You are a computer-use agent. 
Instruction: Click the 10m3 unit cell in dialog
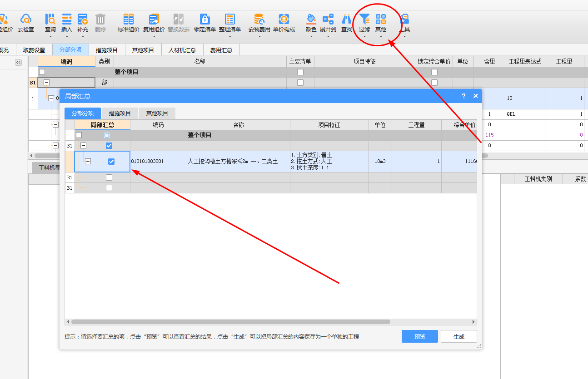[x=380, y=162]
